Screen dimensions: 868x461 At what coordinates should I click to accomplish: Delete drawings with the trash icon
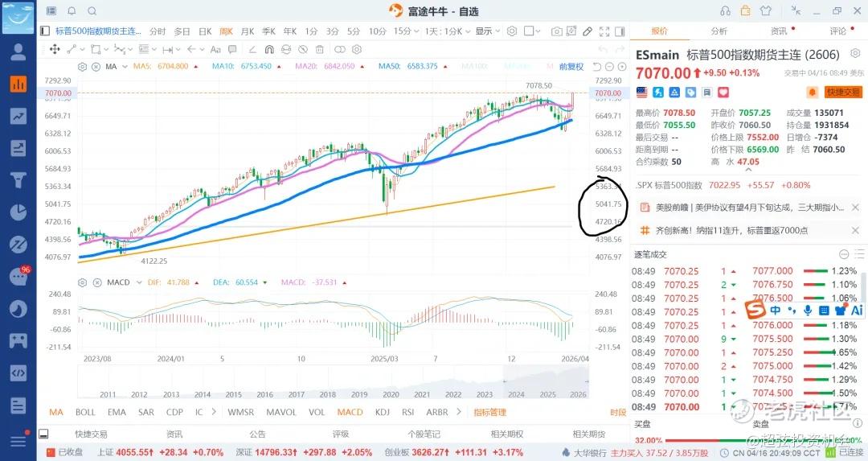(319, 49)
